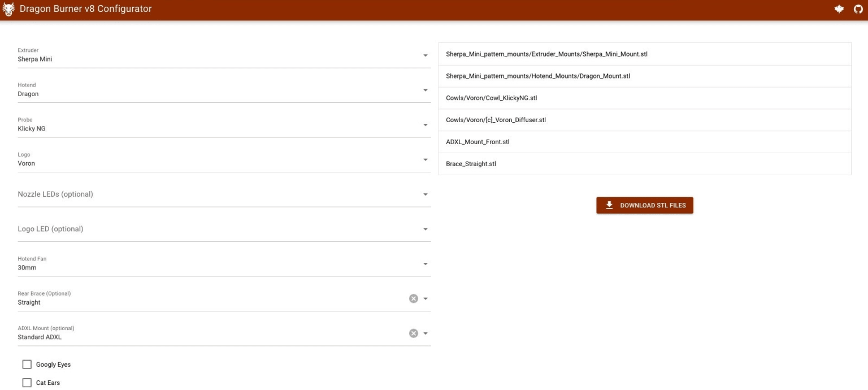Open the GitHub repository icon link
The width and height of the screenshot is (868, 390).
pos(858,9)
